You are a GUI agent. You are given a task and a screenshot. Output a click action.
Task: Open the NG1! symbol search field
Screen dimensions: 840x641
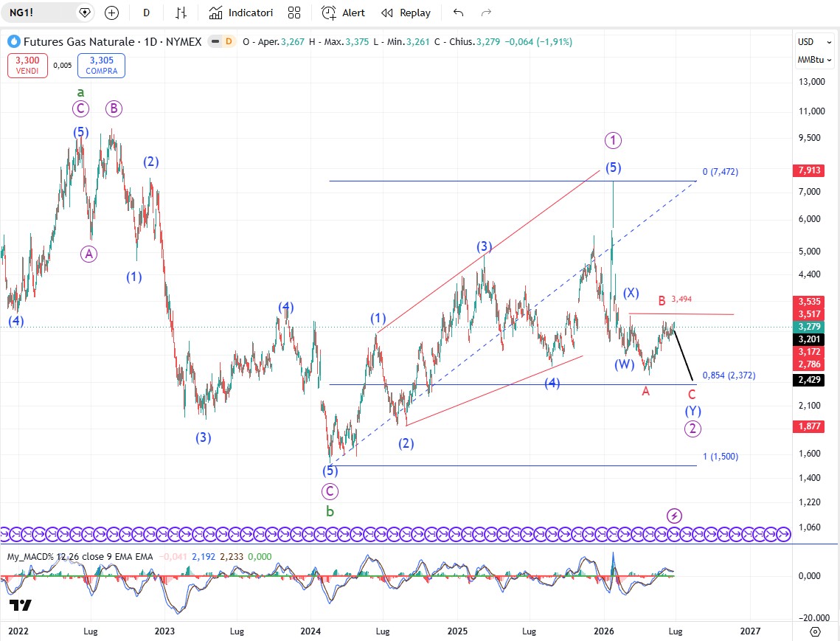(38, 13)
